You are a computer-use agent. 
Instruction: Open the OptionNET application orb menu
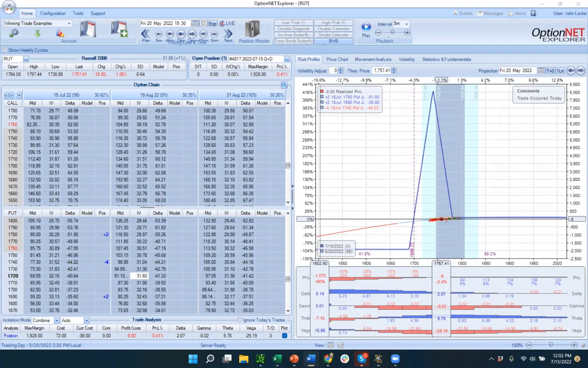9,7
